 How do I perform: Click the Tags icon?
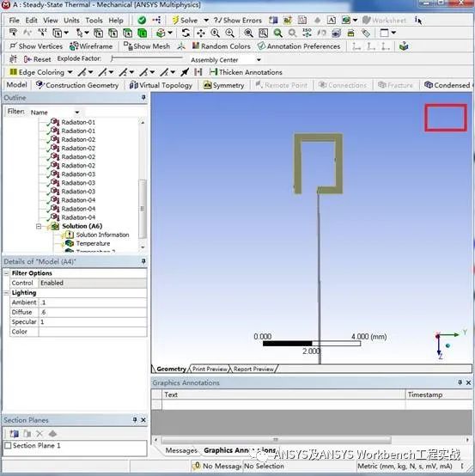[366, 33]
